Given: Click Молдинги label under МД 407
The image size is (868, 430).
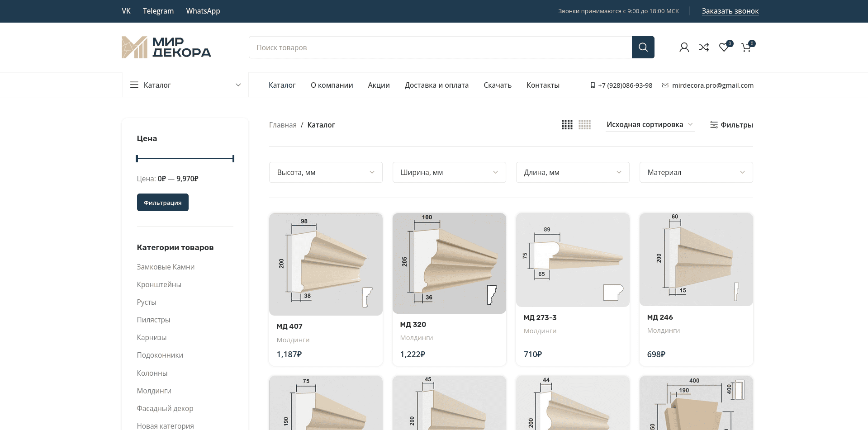Looking at the screenshot, I should (293, 340).
